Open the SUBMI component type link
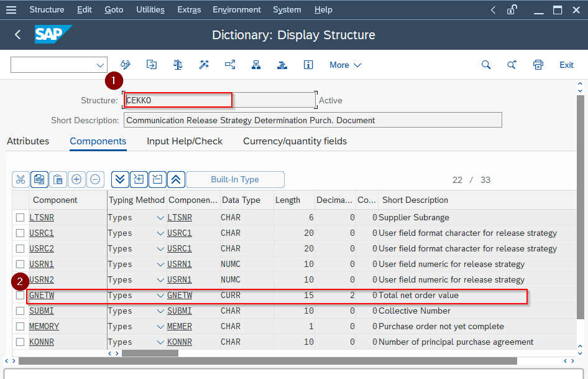 [180, 311]
